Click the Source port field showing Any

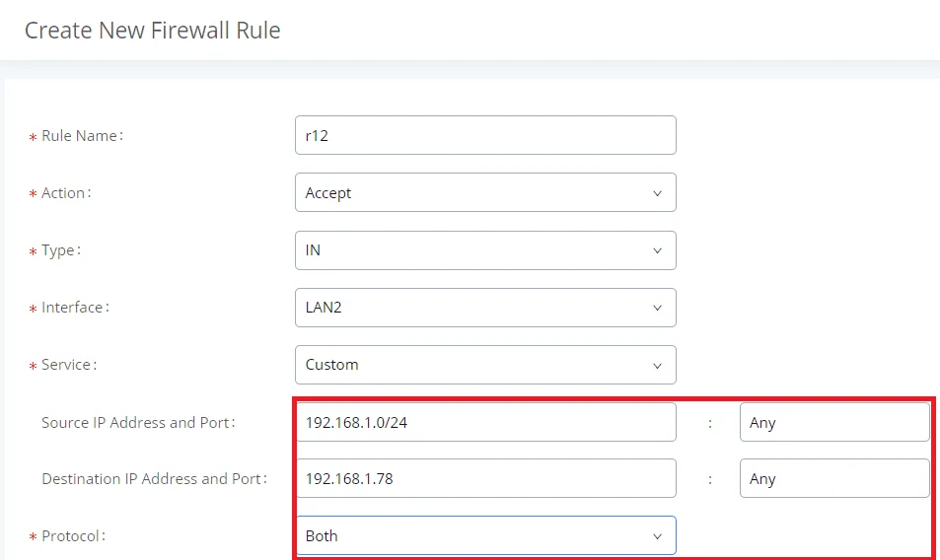(834, 422)
